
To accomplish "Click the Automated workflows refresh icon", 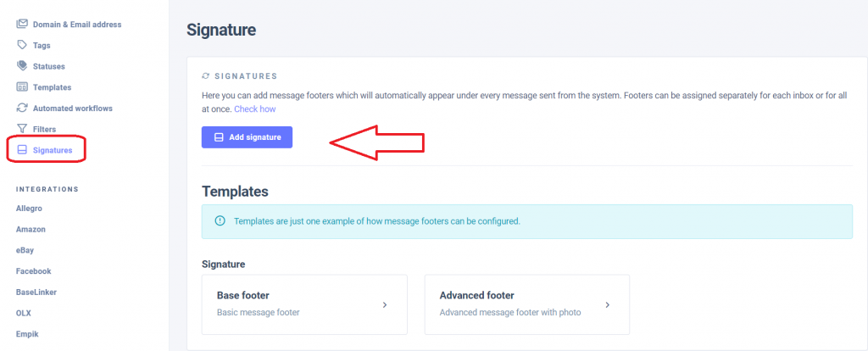I will pyautogui.click(x=22, y=109).
